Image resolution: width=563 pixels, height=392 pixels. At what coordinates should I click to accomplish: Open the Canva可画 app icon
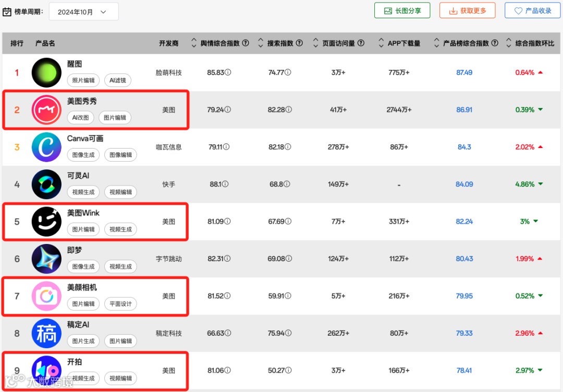click(x=47, y=147)
